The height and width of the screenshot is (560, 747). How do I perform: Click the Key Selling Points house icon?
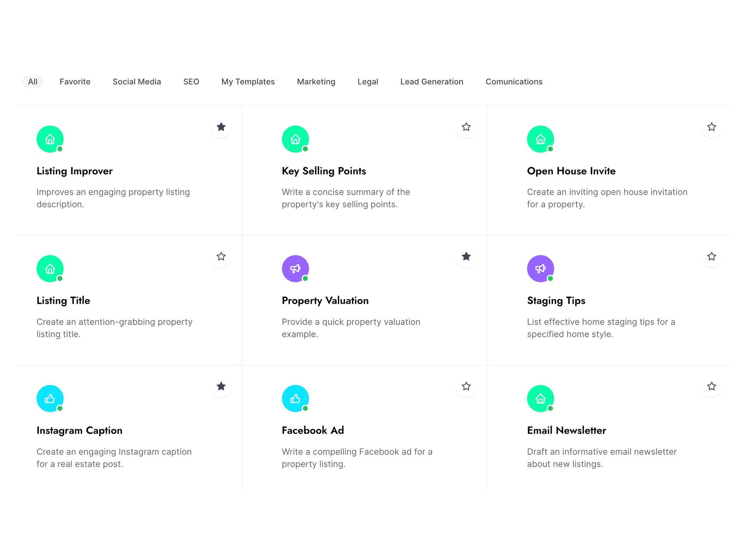click(295, 139)
